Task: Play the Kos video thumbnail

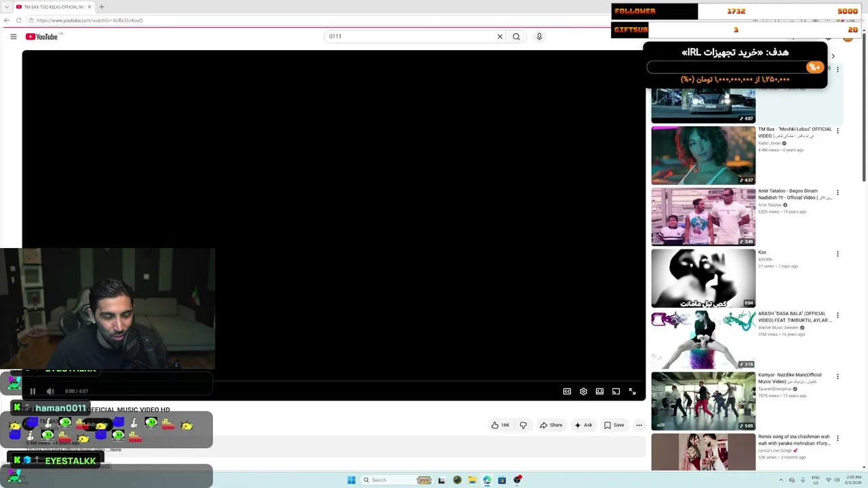Action: [x=703, y=278]
